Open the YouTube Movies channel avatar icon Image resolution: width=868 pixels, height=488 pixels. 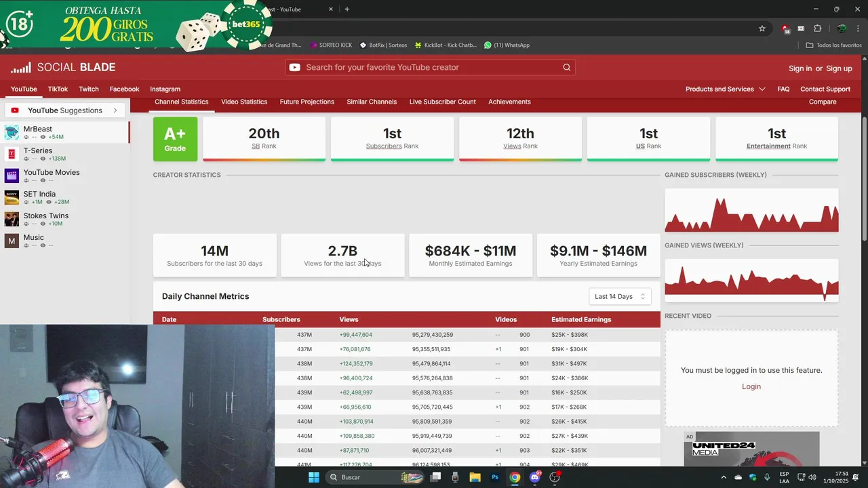(12, 176)
